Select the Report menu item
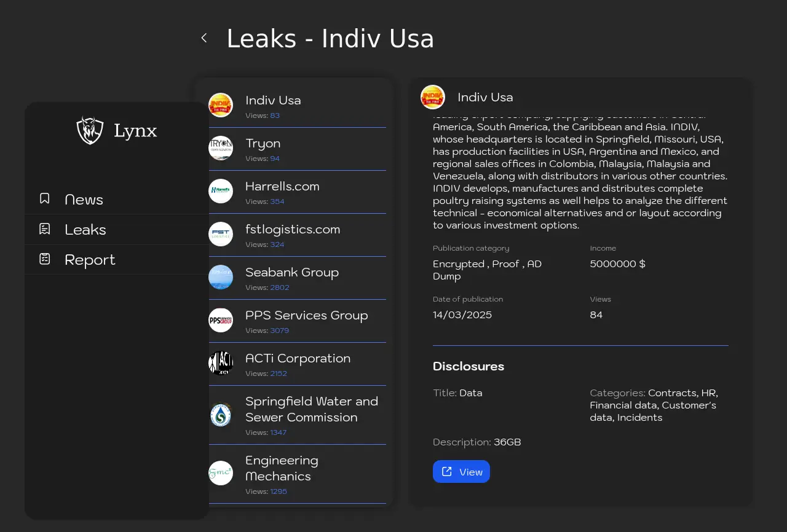This screenshot has width=787, height=532. (x=90, y=260)
